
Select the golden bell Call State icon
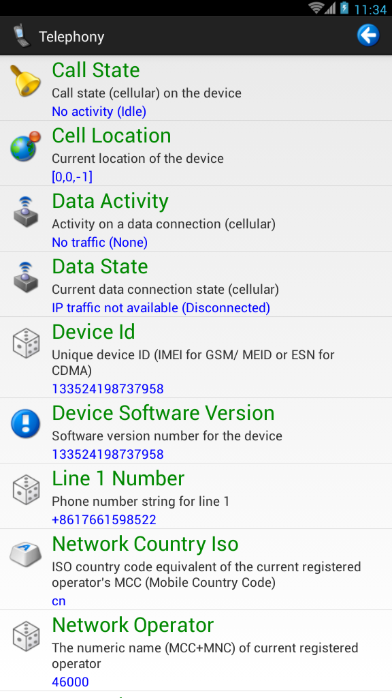[25, 81]
